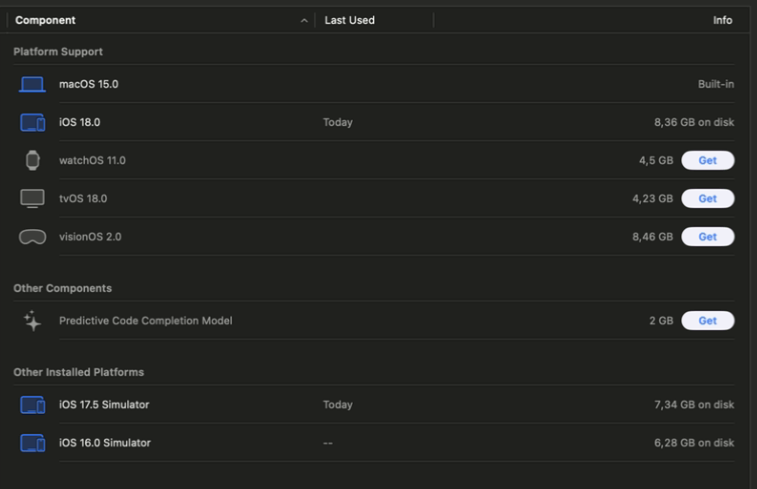Click the iOS 17.5 Simulator device icon
Viewport: 757px width, 489px height.
point(32,405)
